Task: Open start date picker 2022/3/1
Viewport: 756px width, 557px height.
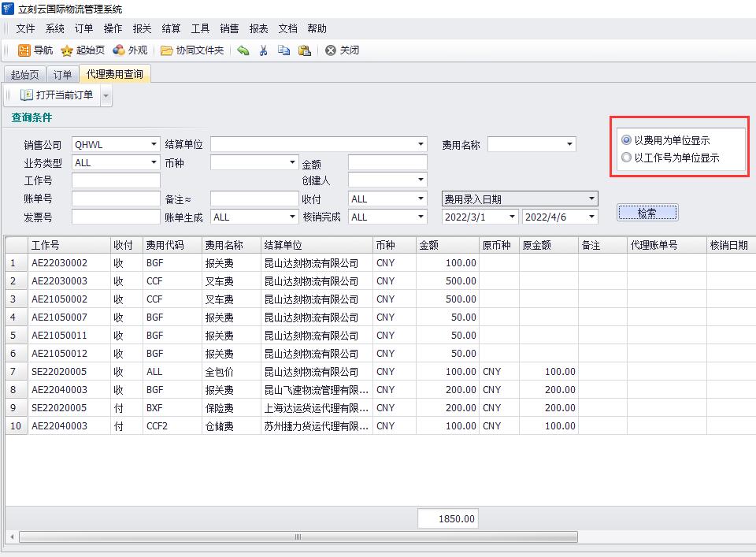Action: point(512,217)
